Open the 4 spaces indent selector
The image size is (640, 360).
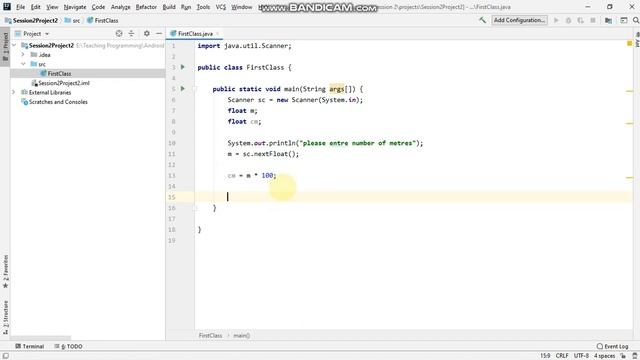click(604, 356)
